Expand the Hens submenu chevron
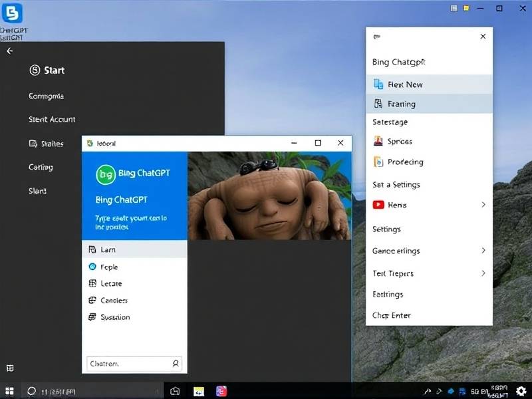This screenshot has width=532, height=399. click(483, 205)
